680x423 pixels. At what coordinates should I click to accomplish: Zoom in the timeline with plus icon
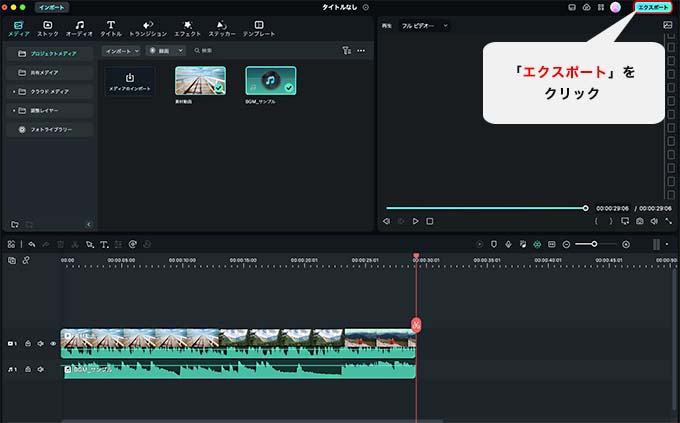(626, 245)
